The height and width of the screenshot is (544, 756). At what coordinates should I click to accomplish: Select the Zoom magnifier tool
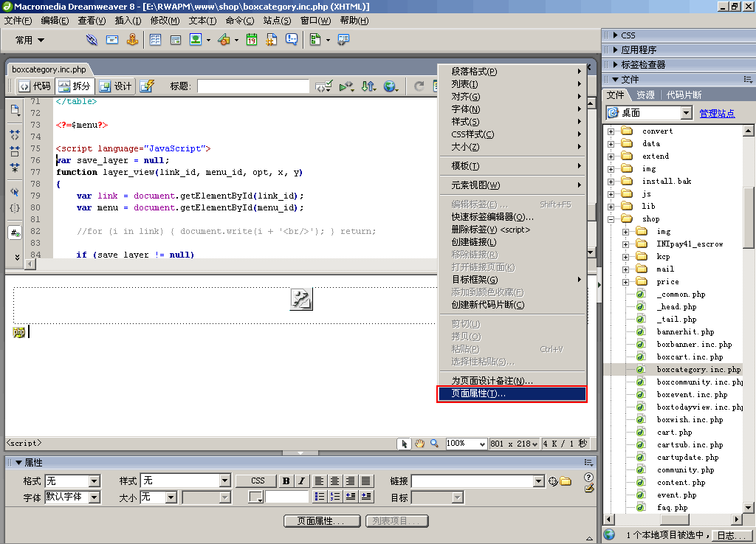pyautogui.click(x=434, y=444)
